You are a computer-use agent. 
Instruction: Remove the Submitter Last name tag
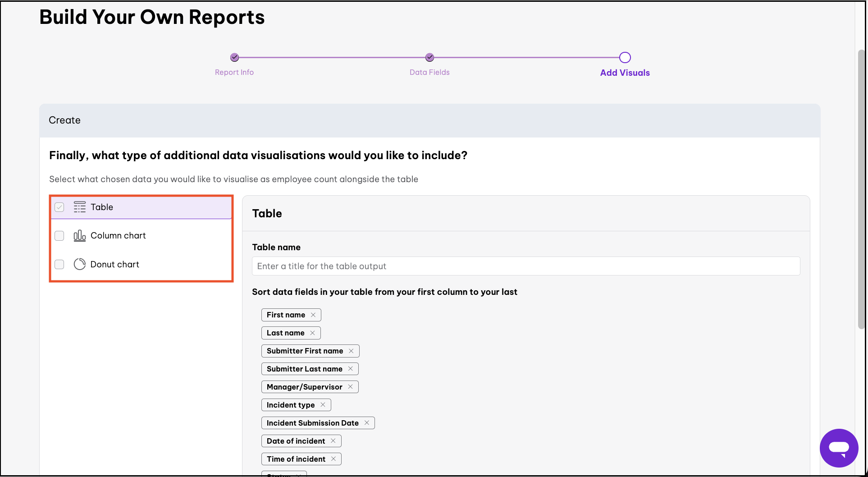point(351,368)
